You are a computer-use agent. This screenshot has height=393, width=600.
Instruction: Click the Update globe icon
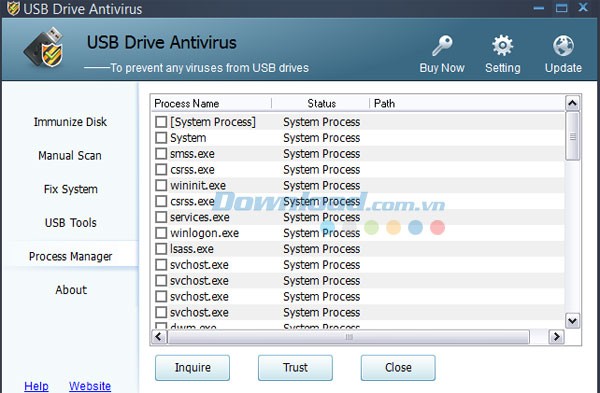point(563,45)
